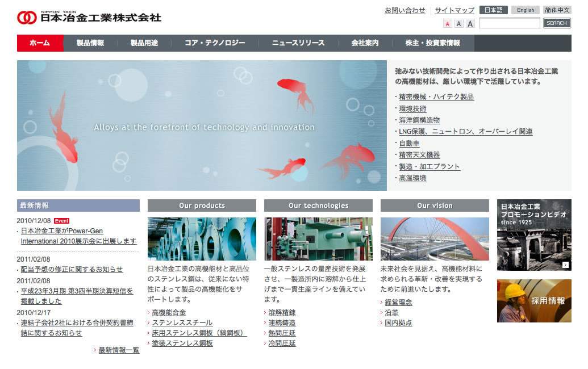Open the 配当予想の修正に関するお知らせ link
Screen dimensions: 588x369
point(72,269)
